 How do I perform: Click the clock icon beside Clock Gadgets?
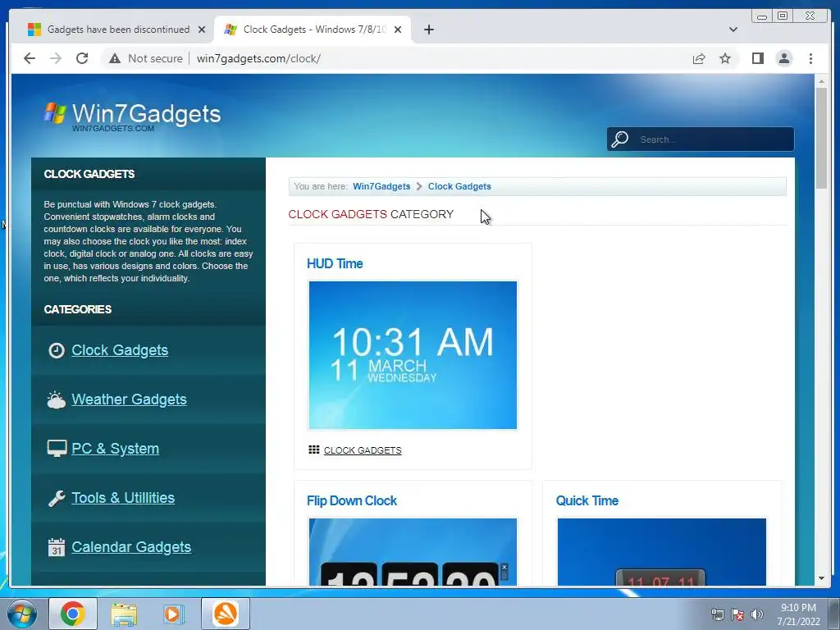click(57, 350)
